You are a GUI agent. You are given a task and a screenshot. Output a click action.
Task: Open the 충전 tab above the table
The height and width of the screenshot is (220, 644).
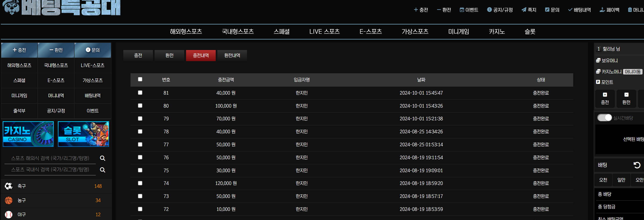(138, 56)
